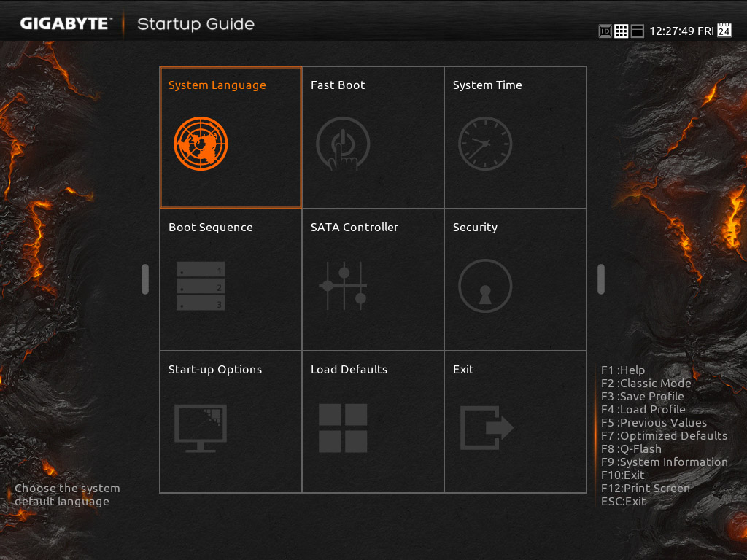
Task: Click the GIGABYTE logo
Action: [66, 24]
